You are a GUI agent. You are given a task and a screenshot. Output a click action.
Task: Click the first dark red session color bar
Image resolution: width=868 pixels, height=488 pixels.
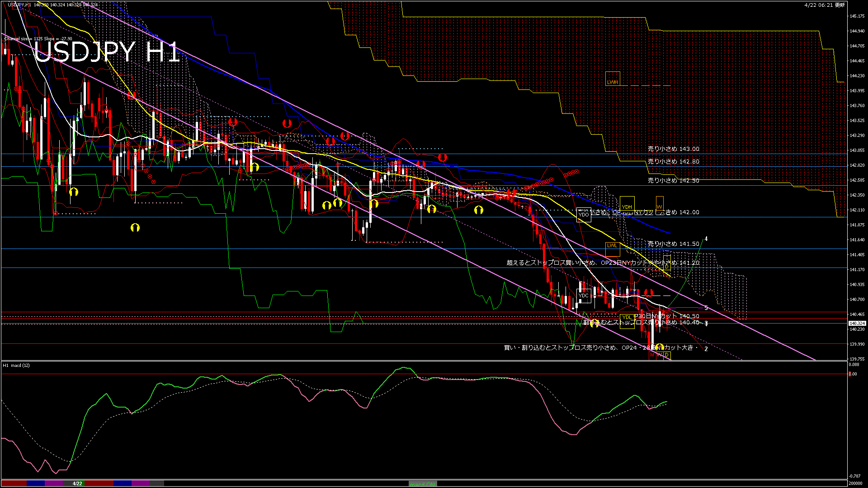coord(14,483)
